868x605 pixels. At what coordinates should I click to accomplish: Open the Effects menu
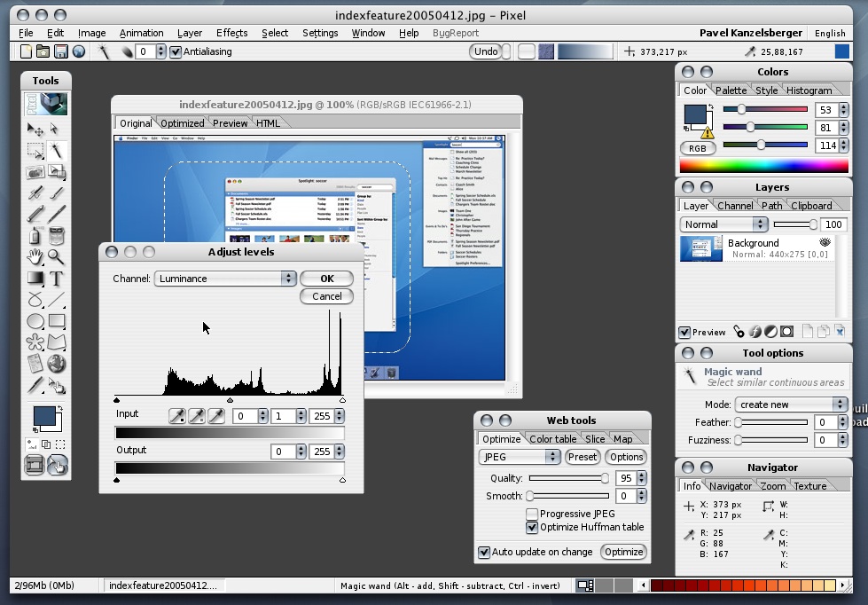231,33
